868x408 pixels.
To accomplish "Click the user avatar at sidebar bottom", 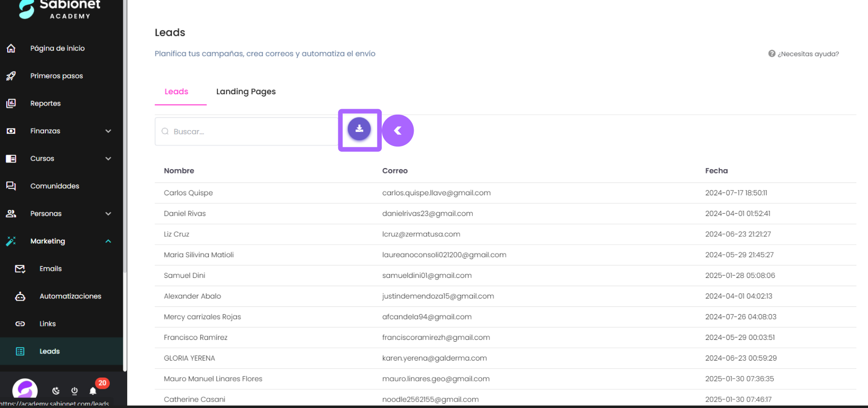I will [25, 391].
